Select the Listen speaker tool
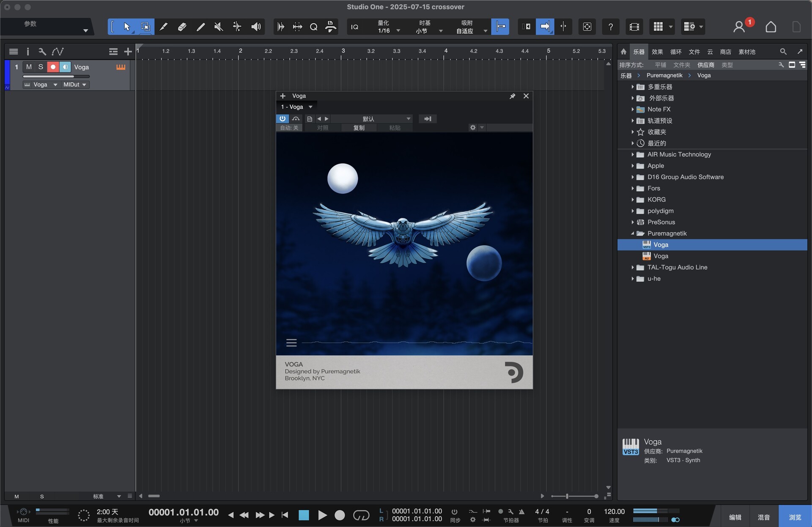The width and height of the screenshot is (812, 527). [x=256, y=27]
